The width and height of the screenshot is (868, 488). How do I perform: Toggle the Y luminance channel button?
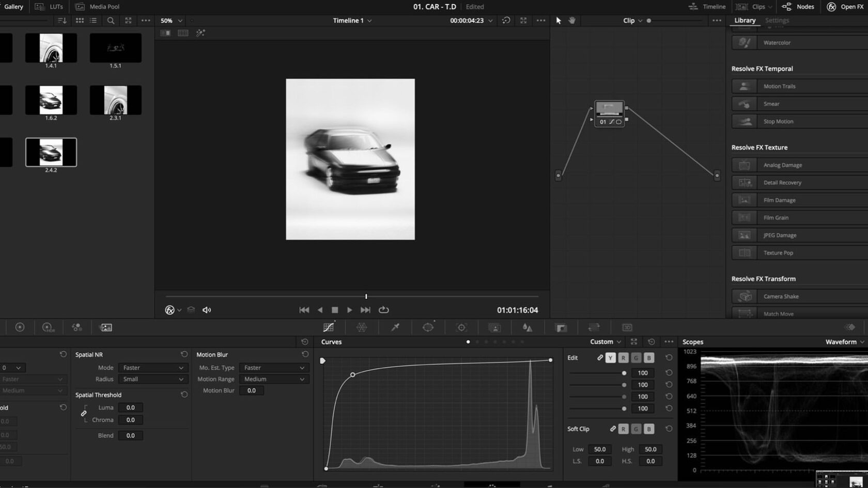pos(610,358)
